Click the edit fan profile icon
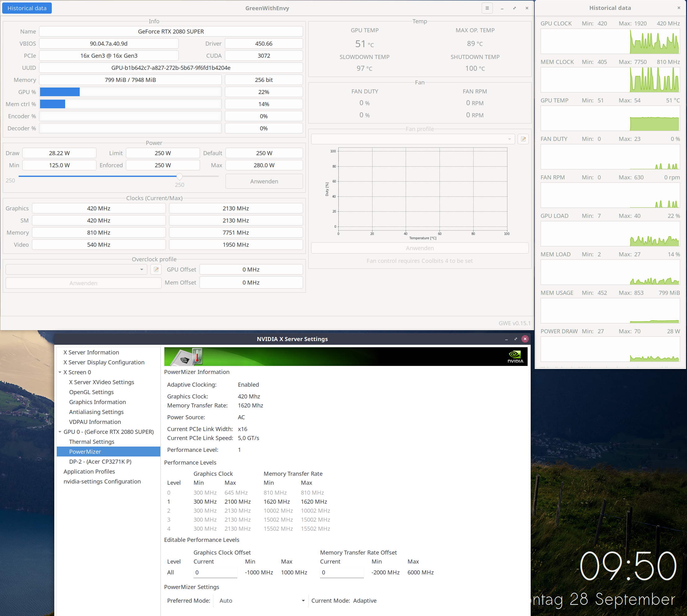This screenshot has height=616, width=687. coord(523,139)
